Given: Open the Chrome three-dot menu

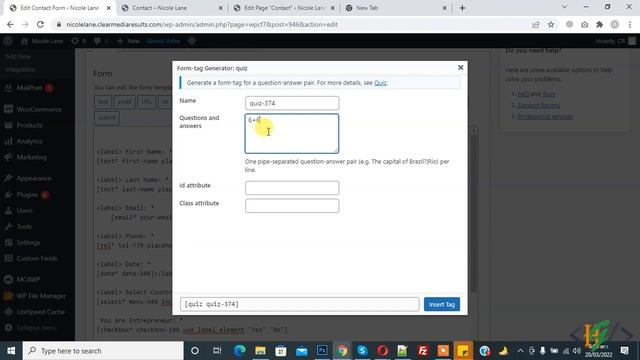Looking at the screenshot, I should [630, 24].
